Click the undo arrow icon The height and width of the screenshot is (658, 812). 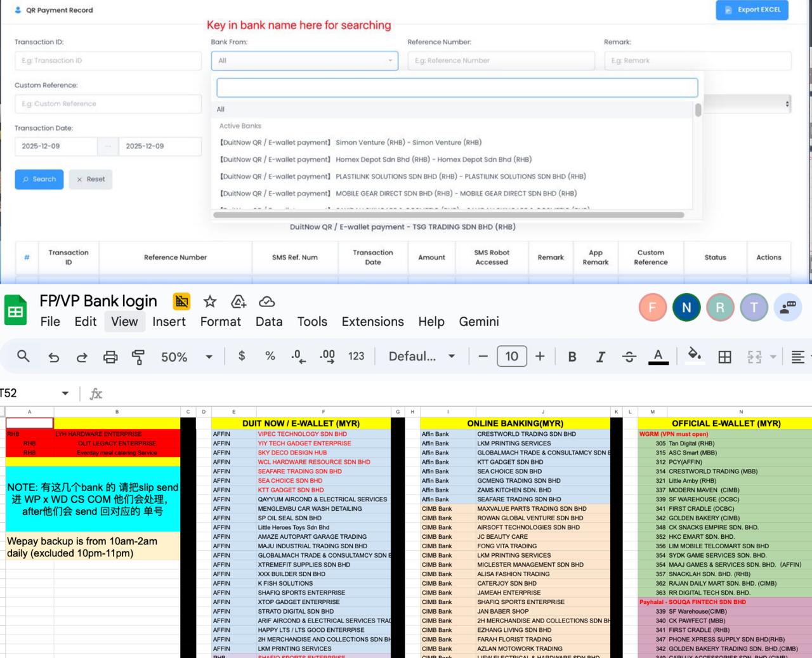coord(54,357)
